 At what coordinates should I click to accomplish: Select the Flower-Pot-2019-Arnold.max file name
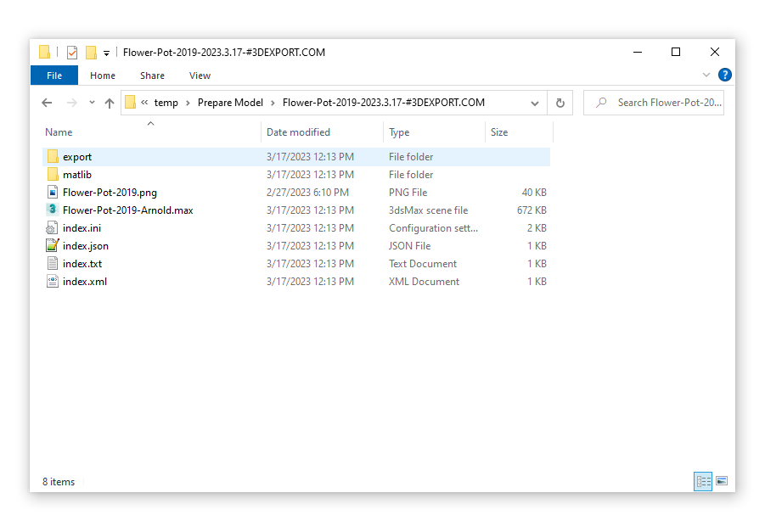(x=128, y=210)
